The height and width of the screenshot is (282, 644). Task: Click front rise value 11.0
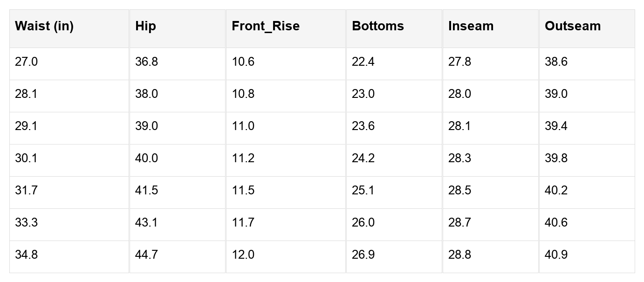243,126
